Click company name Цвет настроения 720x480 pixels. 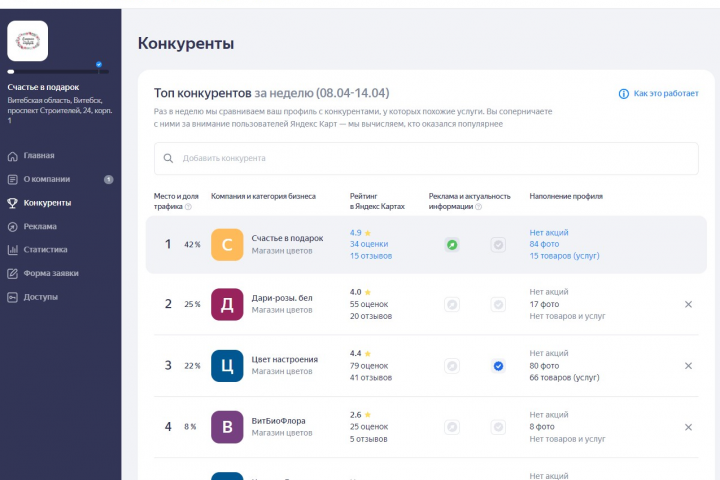[285, 359]
